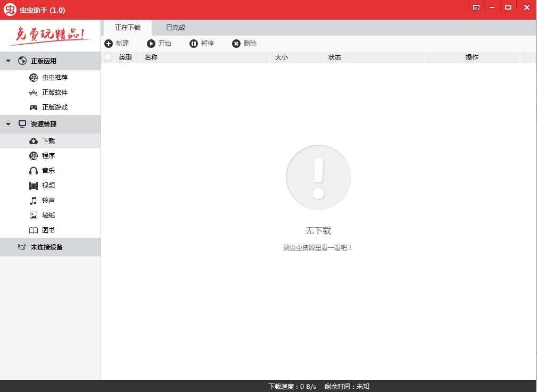Click the 开始 play icon
The width and height of the screenshot is (537, 392).
[x=151, y=44]
